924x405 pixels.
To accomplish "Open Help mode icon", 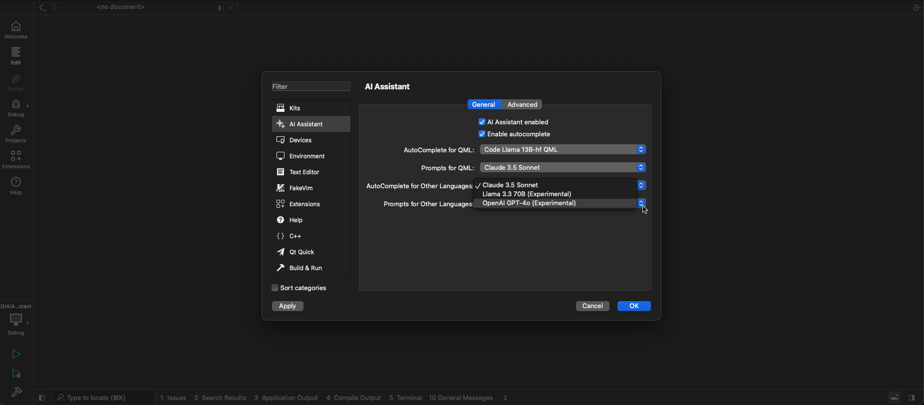I will (x=16, y=186).
